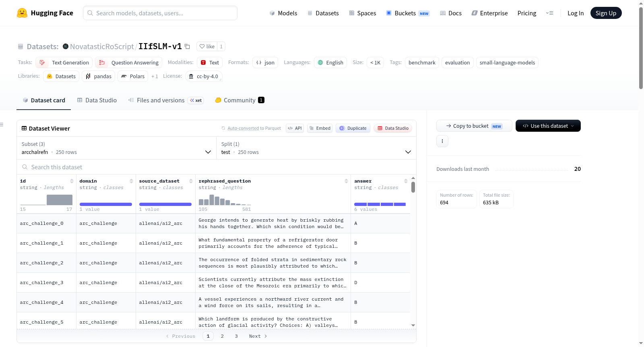
Task: Select the arc_challenge_0 id cell
Action: tap(46, 223)
